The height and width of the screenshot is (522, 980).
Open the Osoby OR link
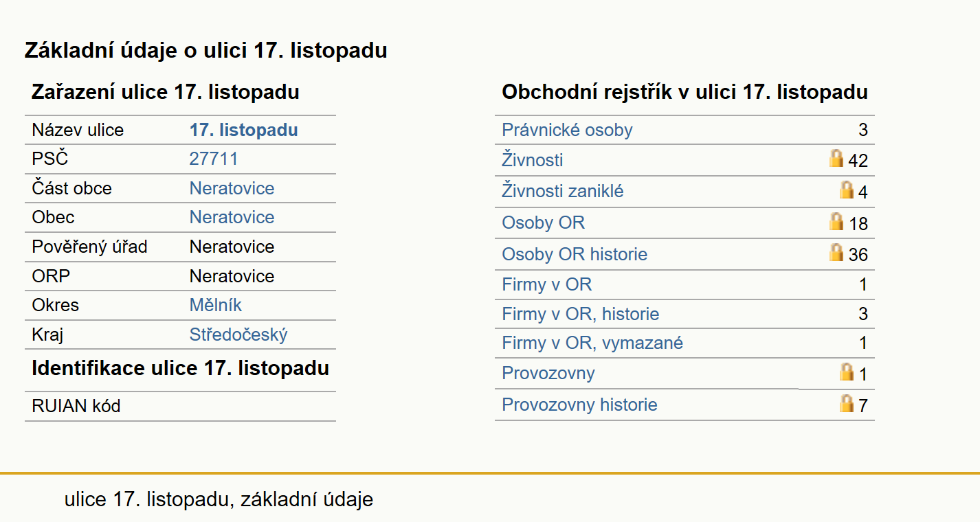[544, 223]
